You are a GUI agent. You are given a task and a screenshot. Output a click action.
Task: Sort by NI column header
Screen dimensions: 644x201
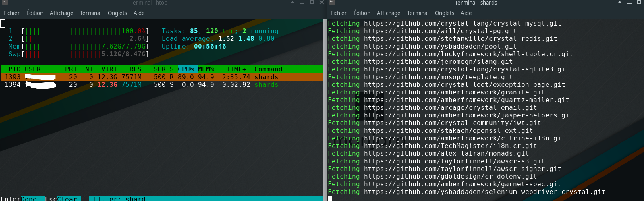[x=89, y=69]
